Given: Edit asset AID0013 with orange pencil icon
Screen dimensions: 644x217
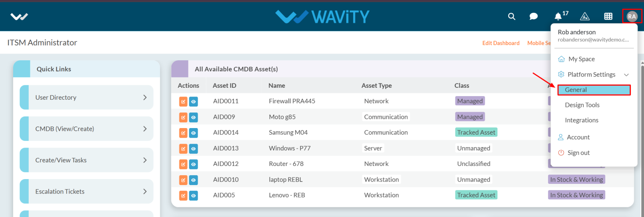Looking at the screenshot, I should point(183,148).
